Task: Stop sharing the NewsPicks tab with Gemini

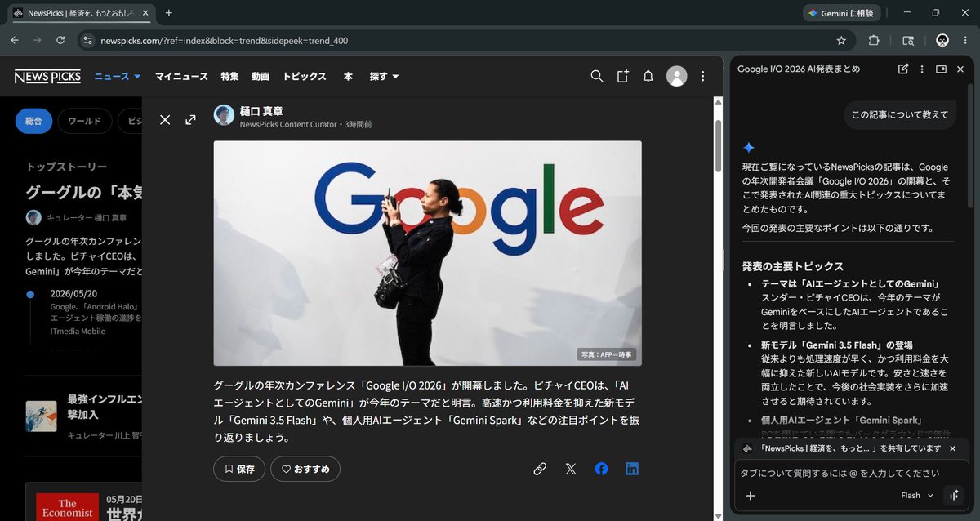Action: point(952,448)
